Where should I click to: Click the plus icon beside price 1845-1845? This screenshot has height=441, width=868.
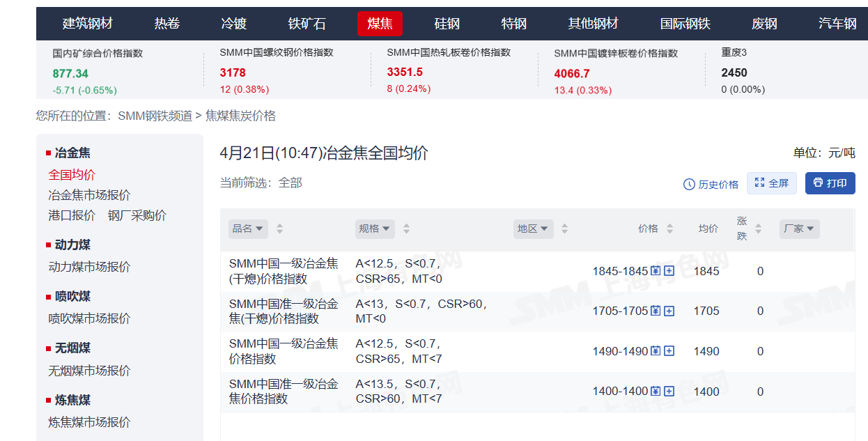tap(669, 271)
